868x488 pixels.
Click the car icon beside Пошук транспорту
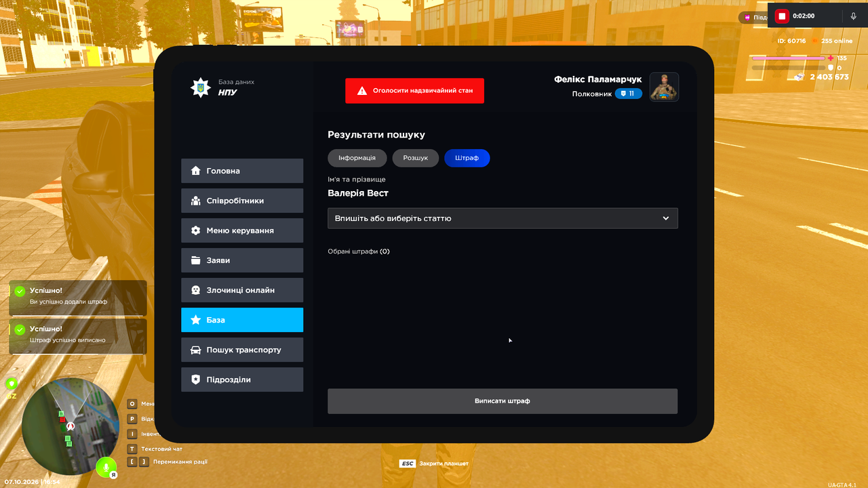click(x=196, y=350)
